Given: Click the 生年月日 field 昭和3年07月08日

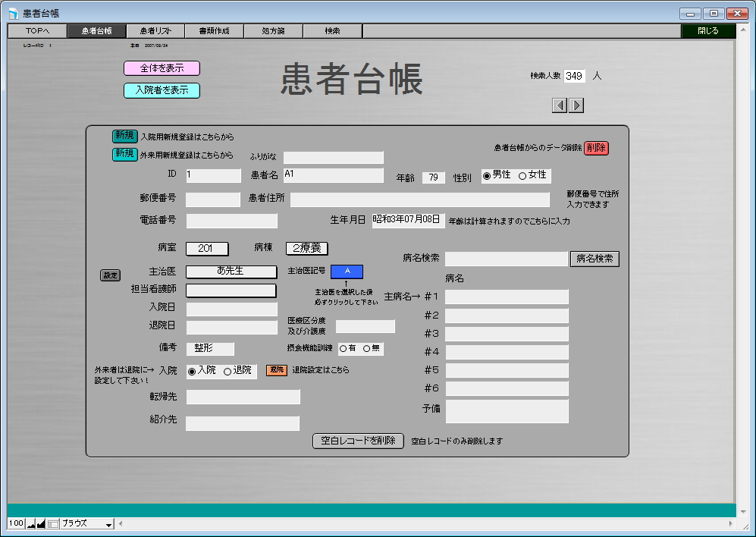Looking at the screenshot, I should (408, 220).
